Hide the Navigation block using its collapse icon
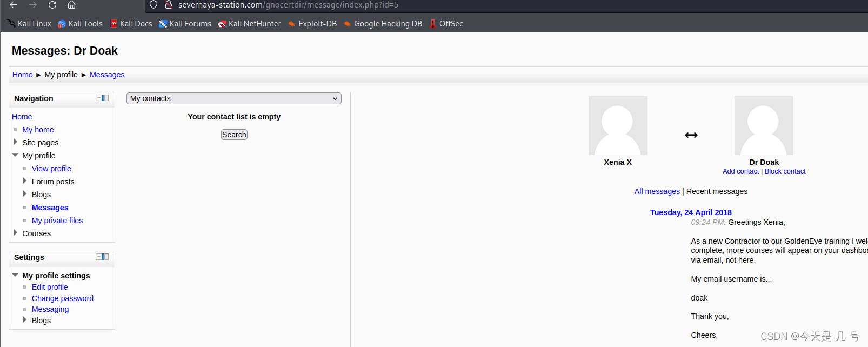Image resolution: width=868 pixels, height=347 pixels. coord(99,98)
